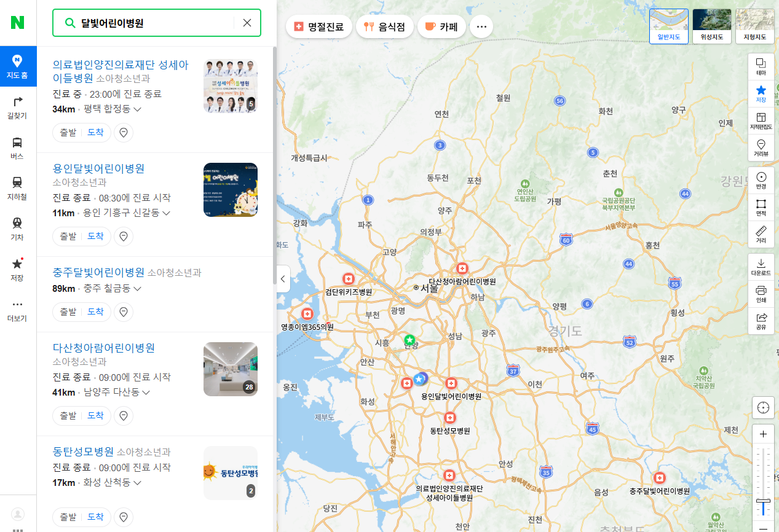This screenshot has width=779, height=532.
Task: Open the profile avatar icon
Action: [x=18, y=513]
